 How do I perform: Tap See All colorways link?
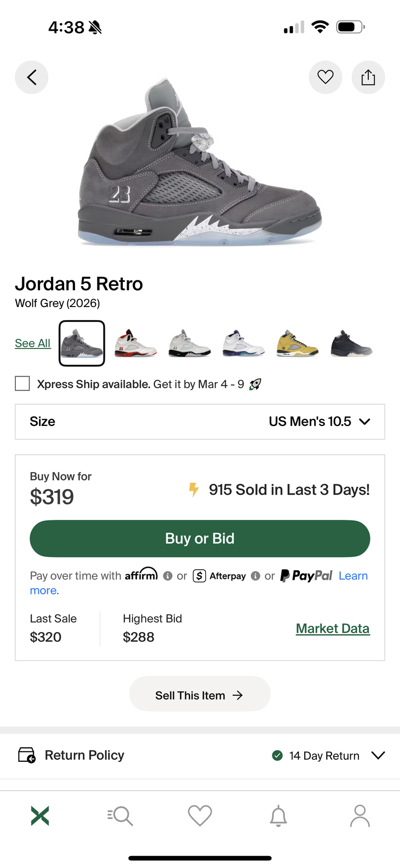(33, 343)
